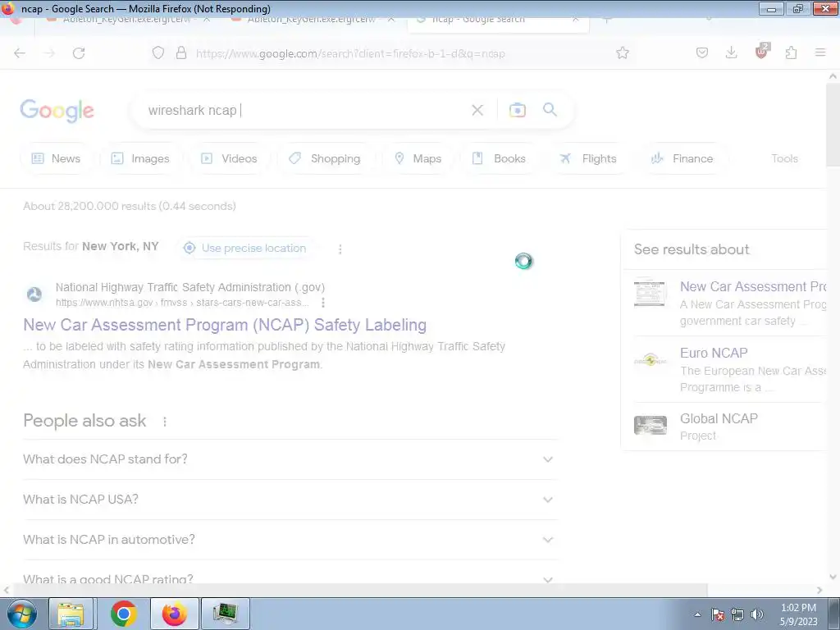The height and width of the screenshot is (630, 840).
Task: Click Use precise location
Action: (245, 248)
